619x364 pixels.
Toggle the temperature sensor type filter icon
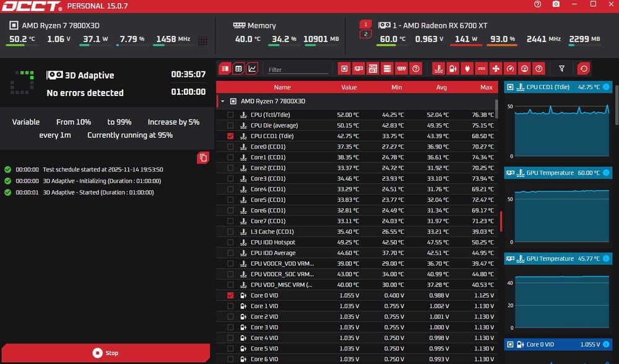tap(439, 69)
